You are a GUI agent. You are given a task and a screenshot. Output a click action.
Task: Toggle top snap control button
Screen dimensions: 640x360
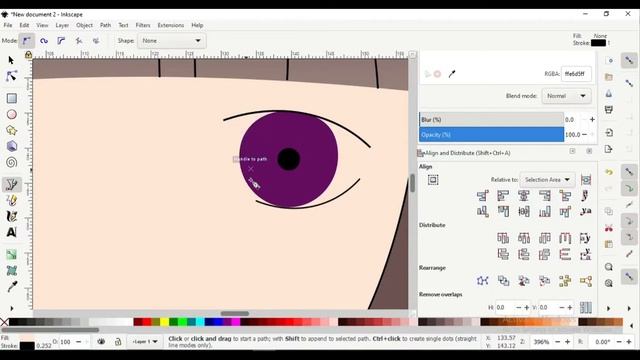click(629, 60)
